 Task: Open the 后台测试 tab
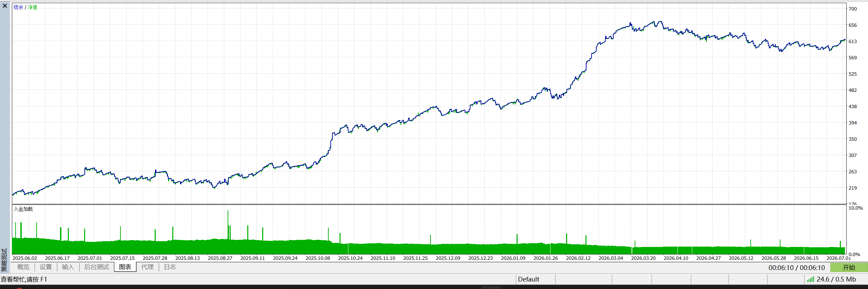click(97, 267)
